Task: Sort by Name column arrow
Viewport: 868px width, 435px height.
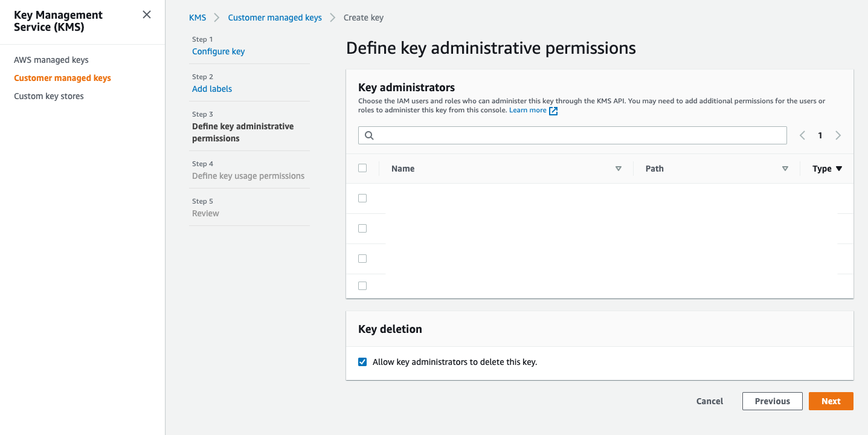Action: pos(618,169)
